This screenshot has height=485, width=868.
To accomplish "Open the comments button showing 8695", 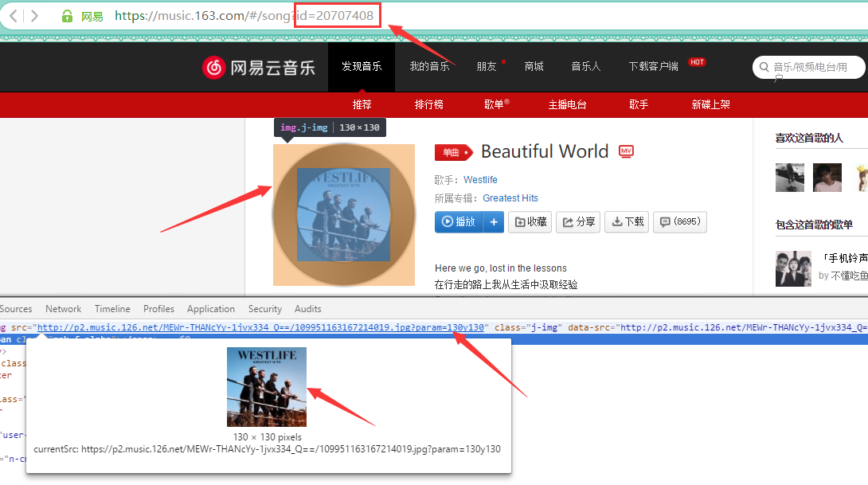I will click(x=680, y=222).
